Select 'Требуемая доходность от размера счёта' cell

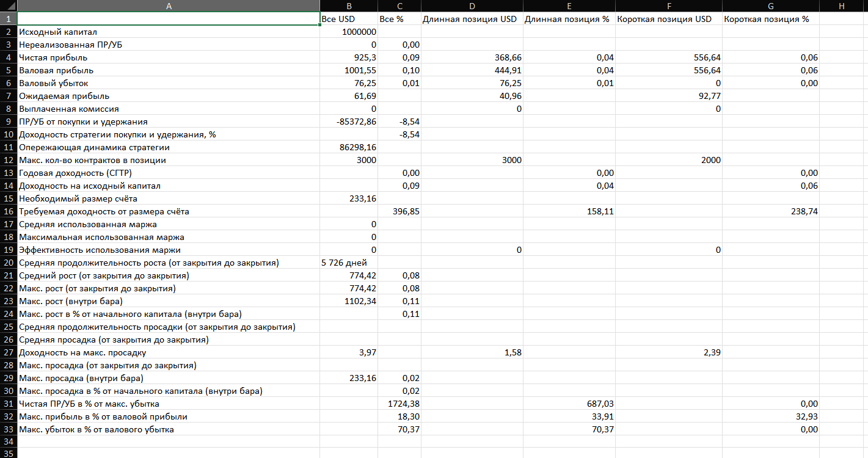click(169, 211)
